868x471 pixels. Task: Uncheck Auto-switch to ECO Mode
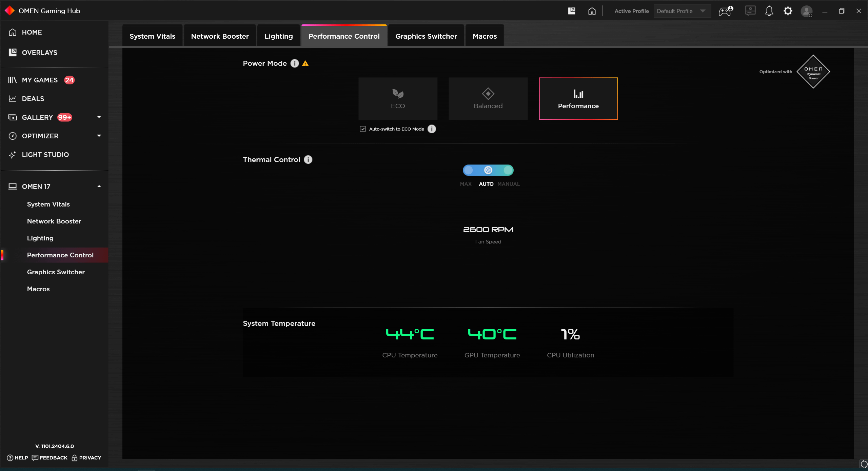pyautogui.click(x=363, y=129)
